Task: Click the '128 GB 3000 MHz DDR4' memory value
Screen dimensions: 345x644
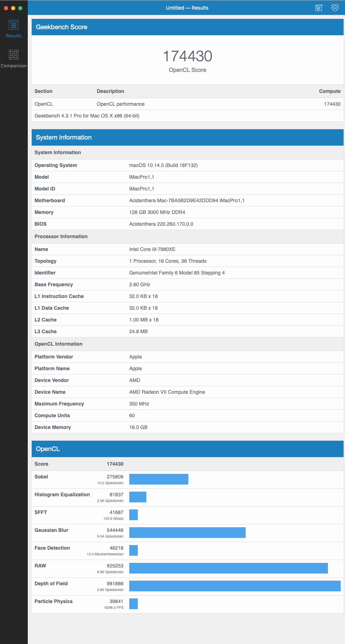Action: [157, 212]
